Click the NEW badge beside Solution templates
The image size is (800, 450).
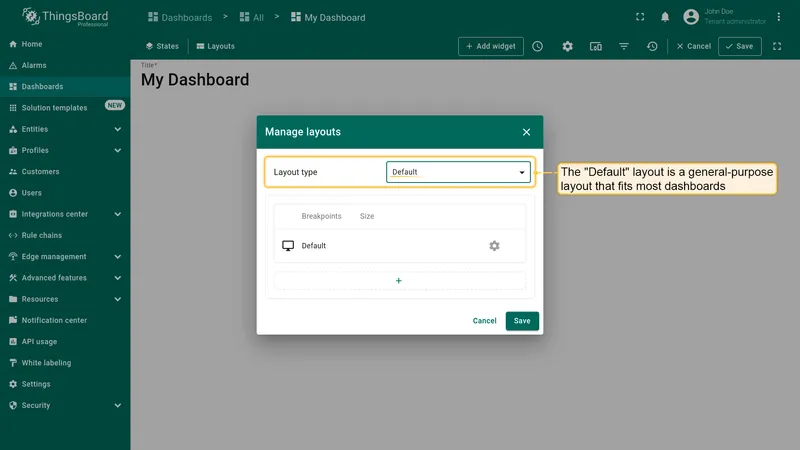coord(115,105)
